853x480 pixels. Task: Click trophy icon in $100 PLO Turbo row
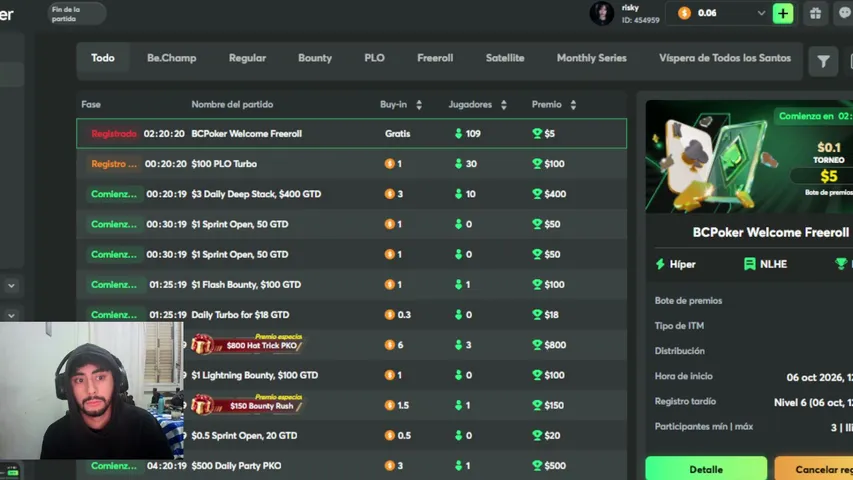[x=536, y=163]
